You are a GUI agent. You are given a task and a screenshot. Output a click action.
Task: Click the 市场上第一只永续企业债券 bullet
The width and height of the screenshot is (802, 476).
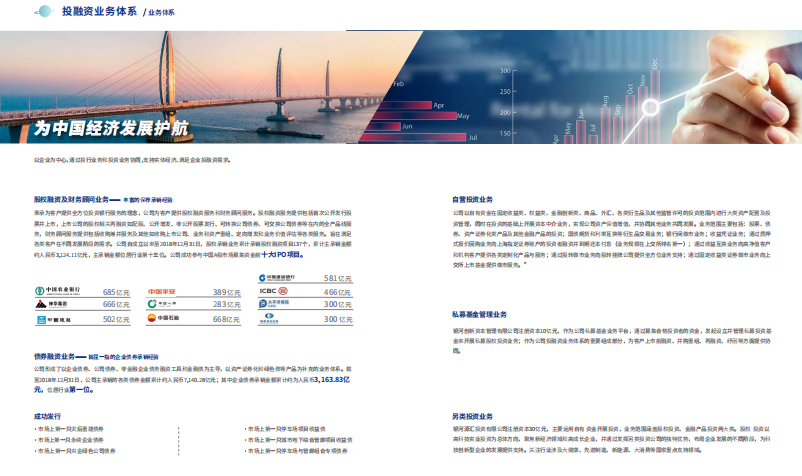point(69,440)
